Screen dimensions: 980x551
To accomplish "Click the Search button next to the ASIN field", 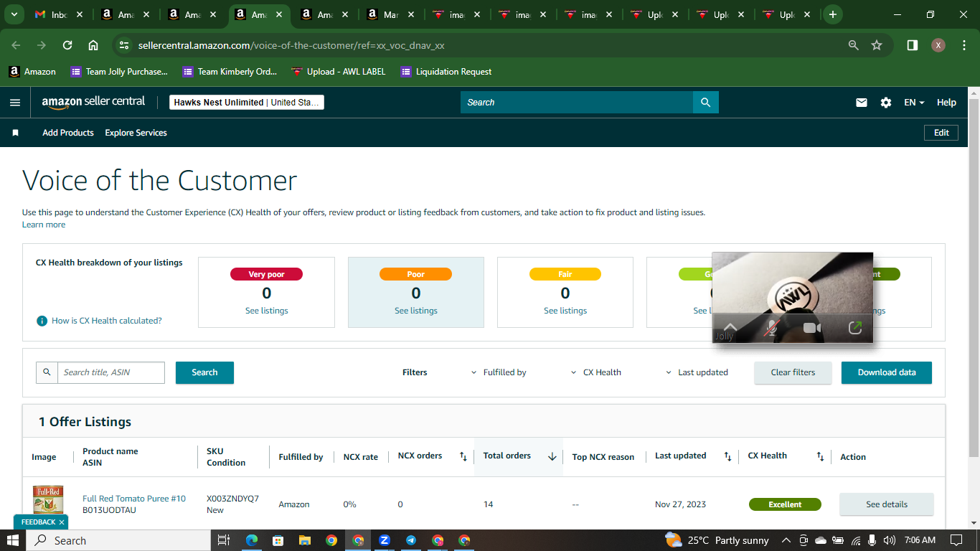I will [204, 372].
